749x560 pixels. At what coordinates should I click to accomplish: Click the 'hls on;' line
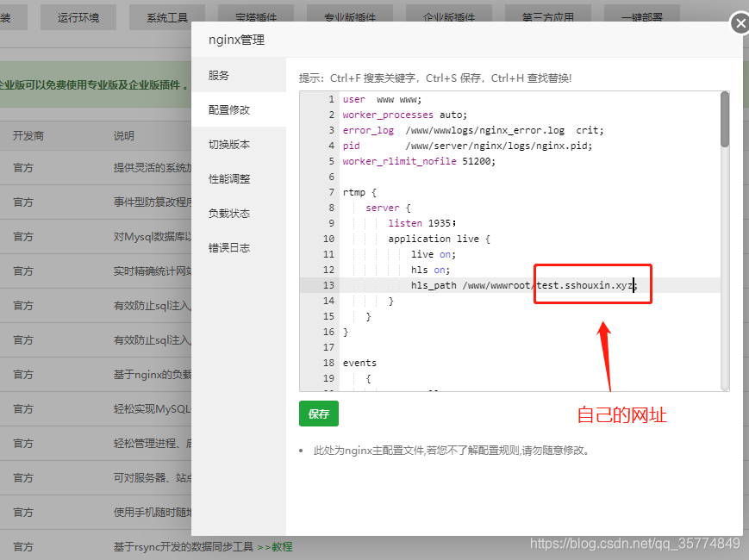(x=430, y=270)
